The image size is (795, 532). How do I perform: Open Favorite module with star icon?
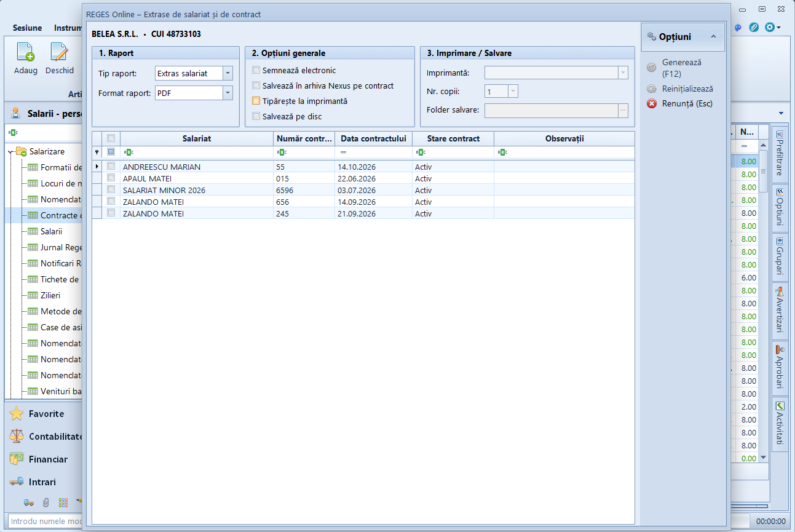click(17, 414)
